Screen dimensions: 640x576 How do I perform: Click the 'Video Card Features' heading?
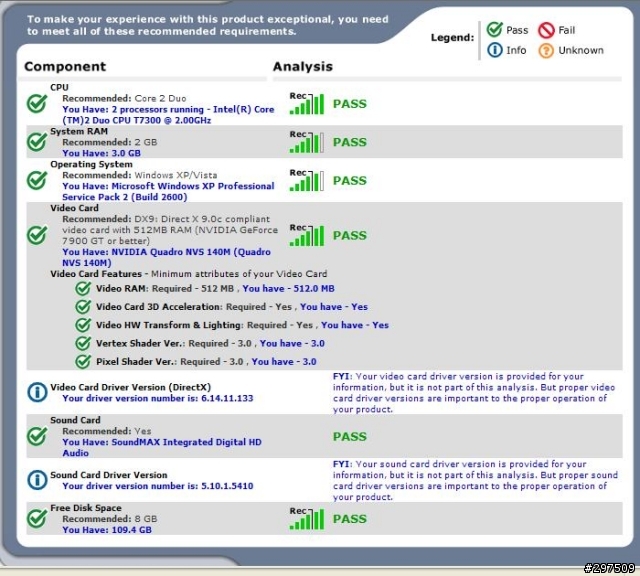[x=96, y=274]
